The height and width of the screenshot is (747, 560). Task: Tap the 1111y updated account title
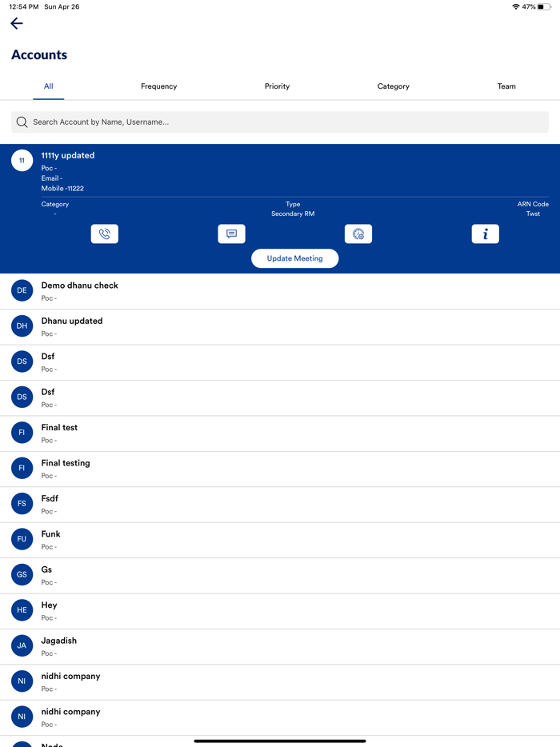coord(68,155)
